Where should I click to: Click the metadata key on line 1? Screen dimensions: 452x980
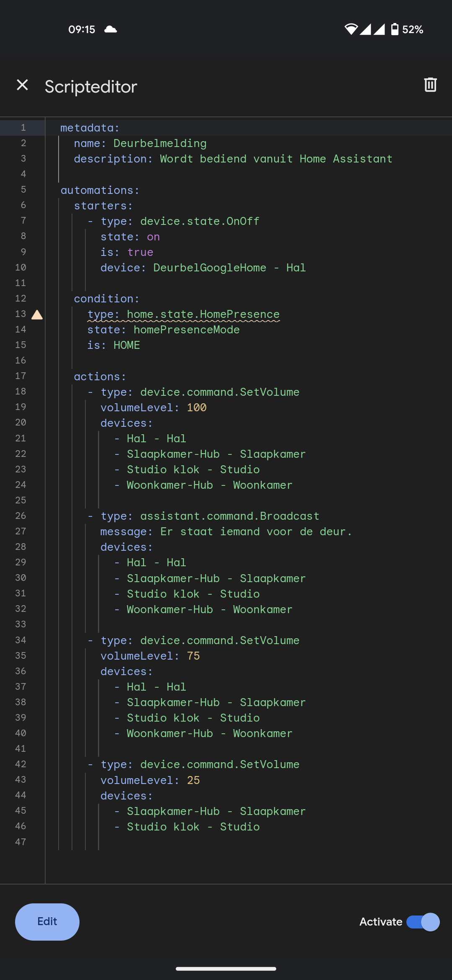(90, 128)
